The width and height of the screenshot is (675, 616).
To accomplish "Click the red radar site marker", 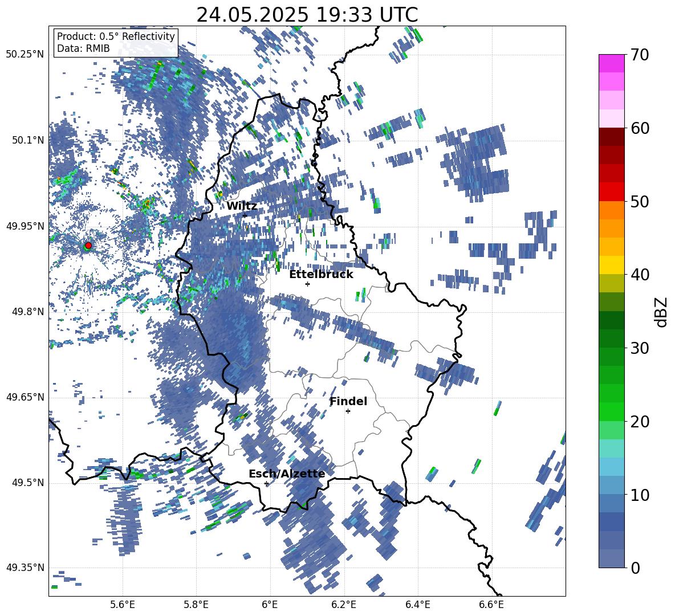I will point(88,246).
